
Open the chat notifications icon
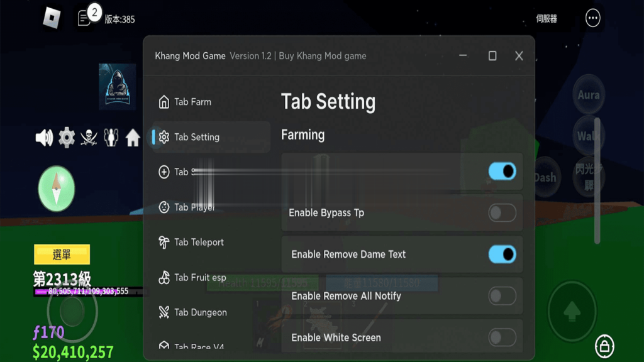click(84, 18)
